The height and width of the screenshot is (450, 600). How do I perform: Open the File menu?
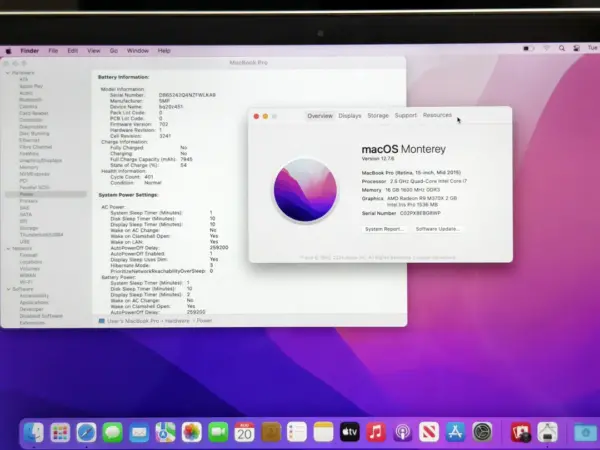[53, 51]
